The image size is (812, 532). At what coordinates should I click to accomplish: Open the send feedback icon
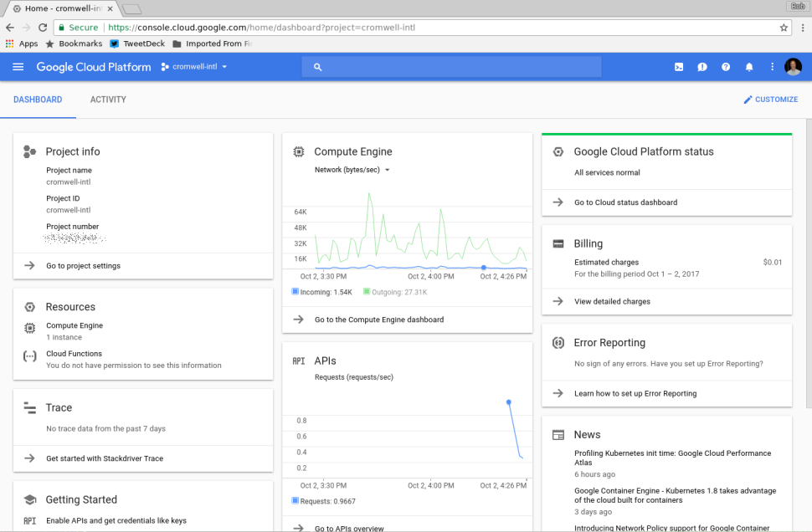click(x=702, y=67)
